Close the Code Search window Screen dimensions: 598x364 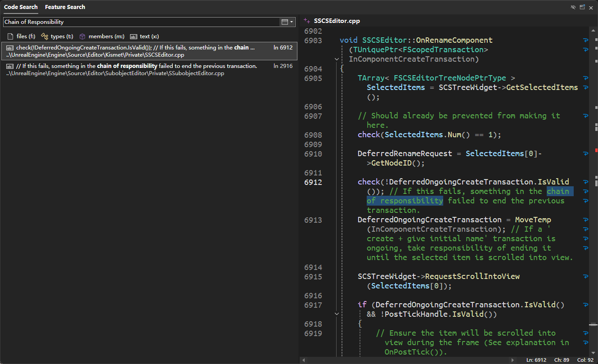coord(591,7)
